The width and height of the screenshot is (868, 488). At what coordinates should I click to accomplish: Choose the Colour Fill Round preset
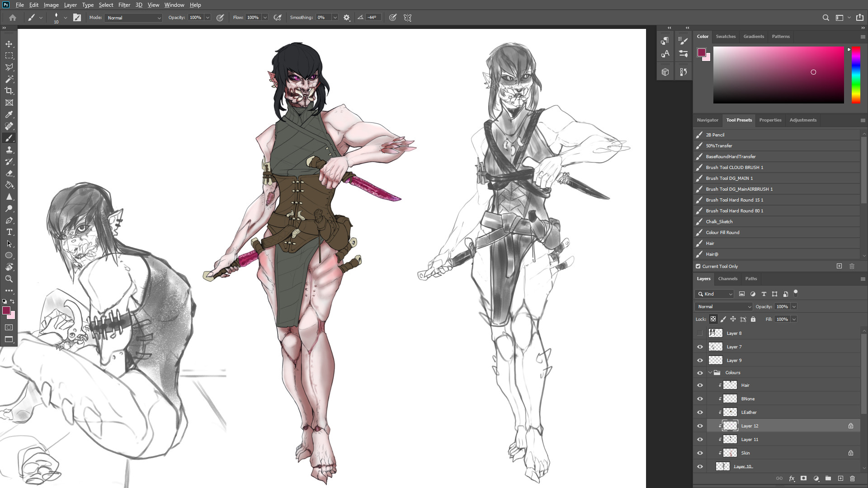pyautogui.click(x=777, y=232)
